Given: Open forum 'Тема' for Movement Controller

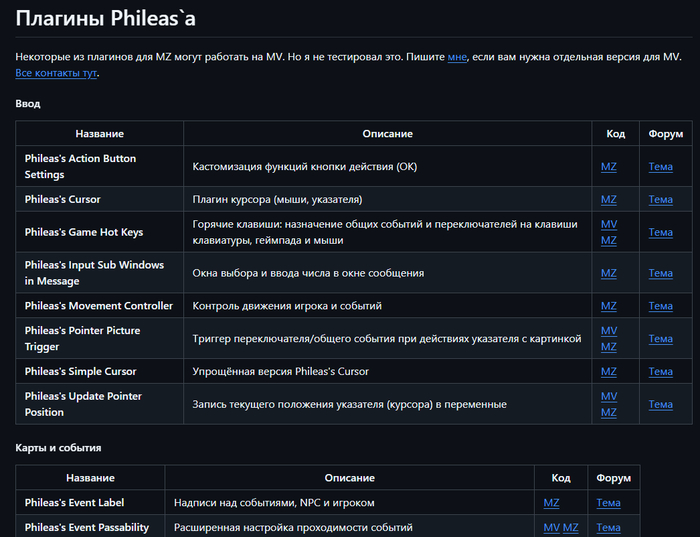Looking at the screenshot, I should pos(660,306).
